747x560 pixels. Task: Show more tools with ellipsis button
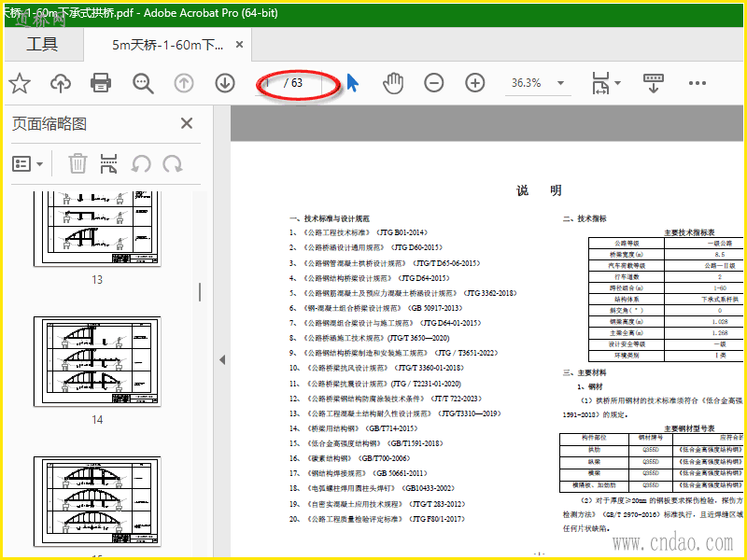point(698,83)
